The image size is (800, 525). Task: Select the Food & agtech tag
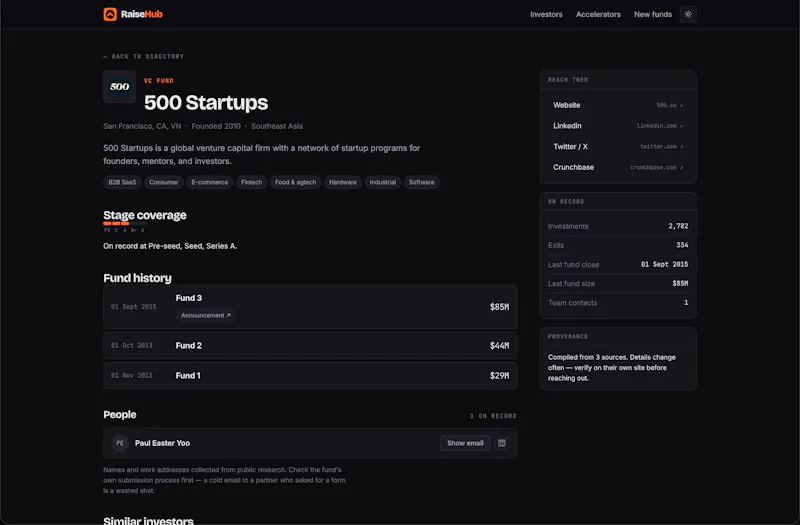[295, 182]
